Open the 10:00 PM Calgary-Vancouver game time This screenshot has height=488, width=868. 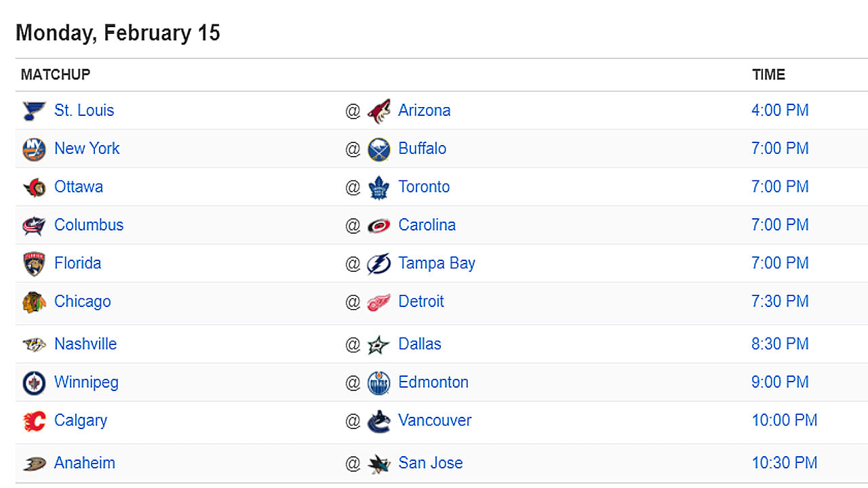tap(784, 420)
